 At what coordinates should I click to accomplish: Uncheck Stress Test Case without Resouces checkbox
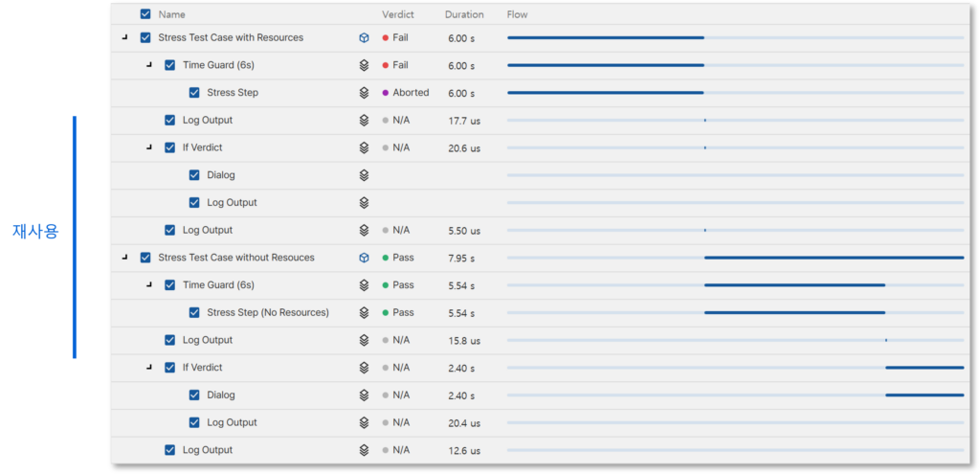pyautogui.click(x=145, y=258)
